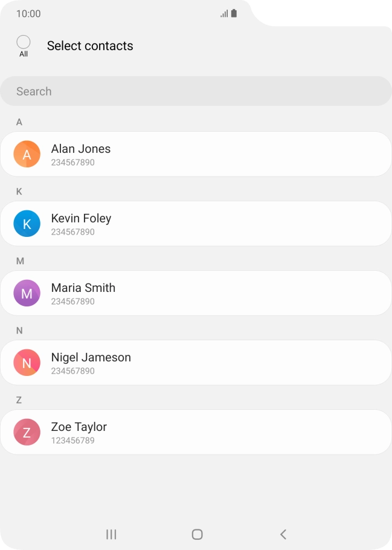Tap Maria Smith purple avatar icon
The image size is (392, 550).
(27, 293)
